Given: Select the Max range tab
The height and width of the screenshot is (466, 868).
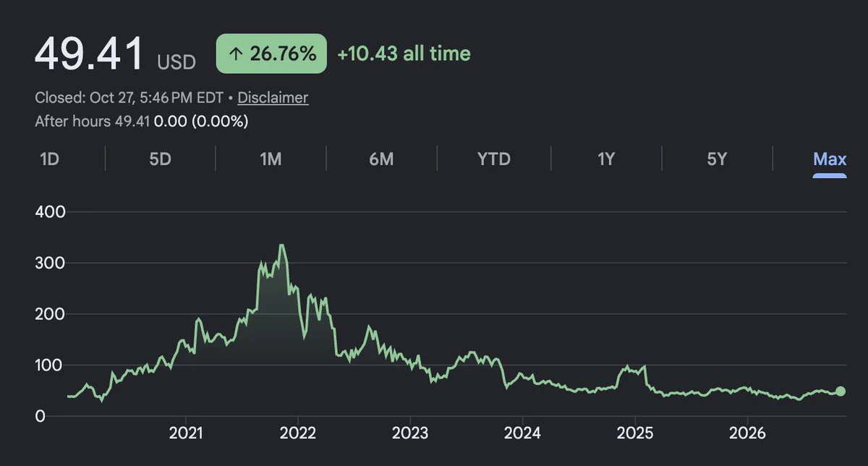Looking at the screenshot, I should (830, 159).
